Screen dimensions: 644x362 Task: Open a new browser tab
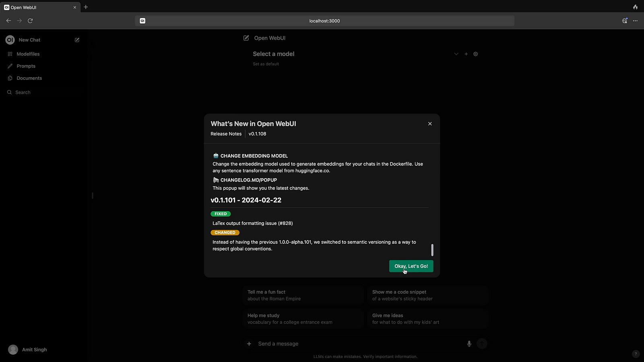(x=86, y=7)
